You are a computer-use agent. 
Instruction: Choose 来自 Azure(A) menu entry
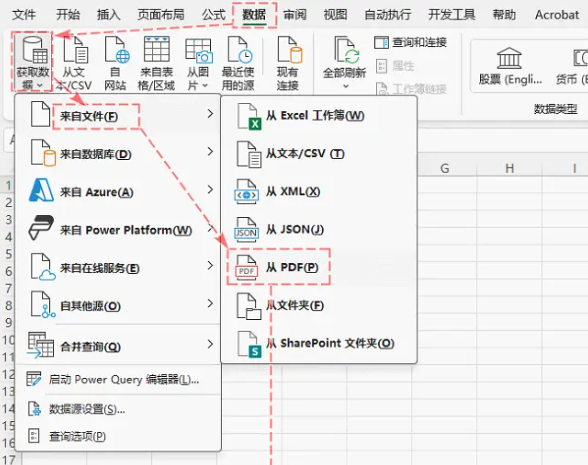point(118,190)
